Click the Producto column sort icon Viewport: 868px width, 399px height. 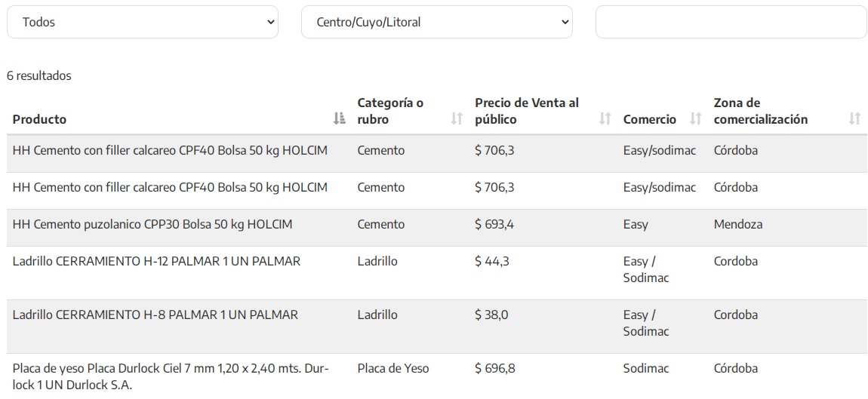coord(339,119)
